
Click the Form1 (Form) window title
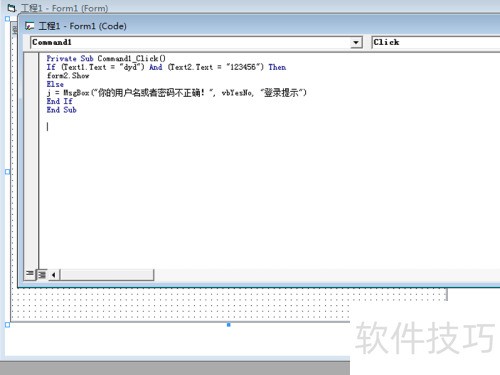(x=65, y=8)
